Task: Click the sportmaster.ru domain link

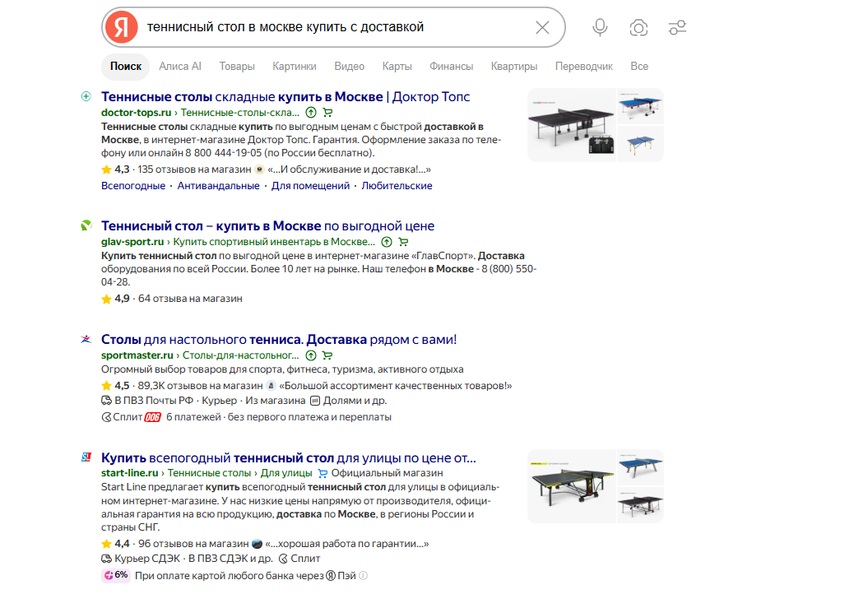Action: click(137, 355)
